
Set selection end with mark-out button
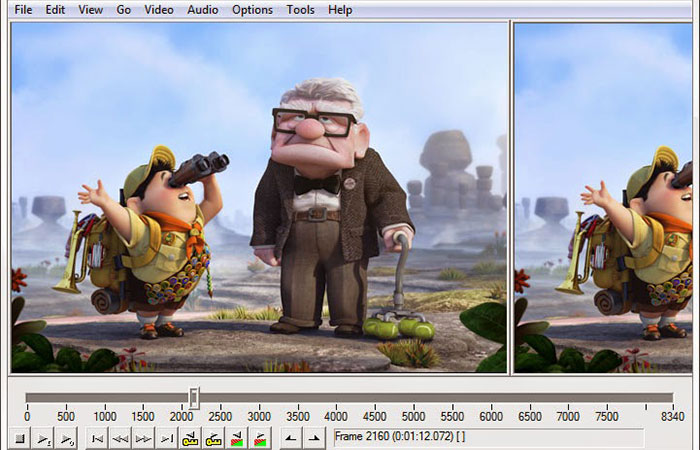(314, 438)
